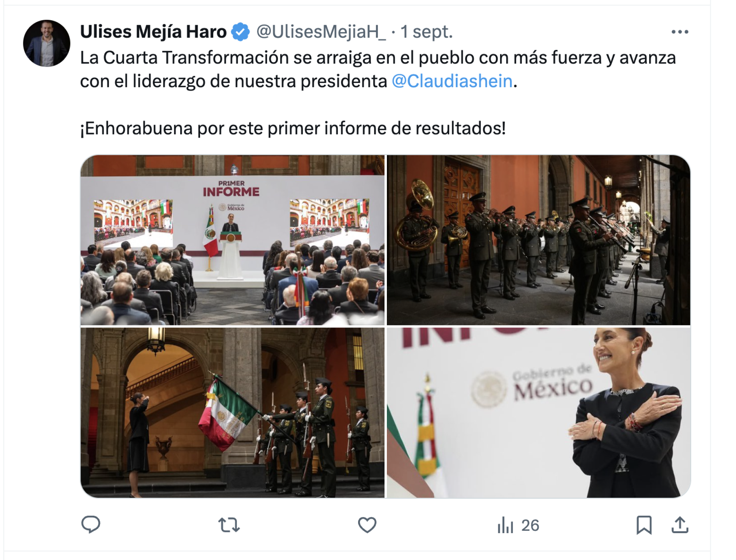Open the crossed-arms Gobierno de México photo
This screenshot has width=736, height=560.
(539, 413)
